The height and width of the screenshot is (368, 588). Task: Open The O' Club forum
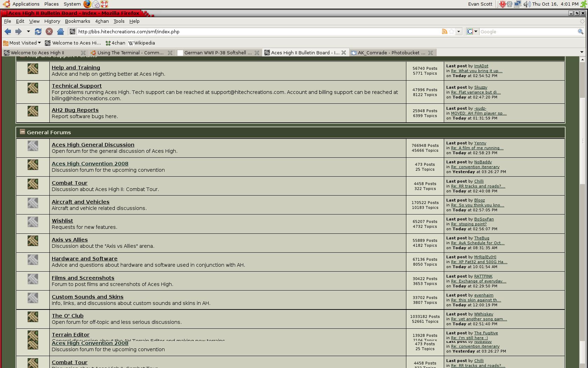click(x=68, y=316)
